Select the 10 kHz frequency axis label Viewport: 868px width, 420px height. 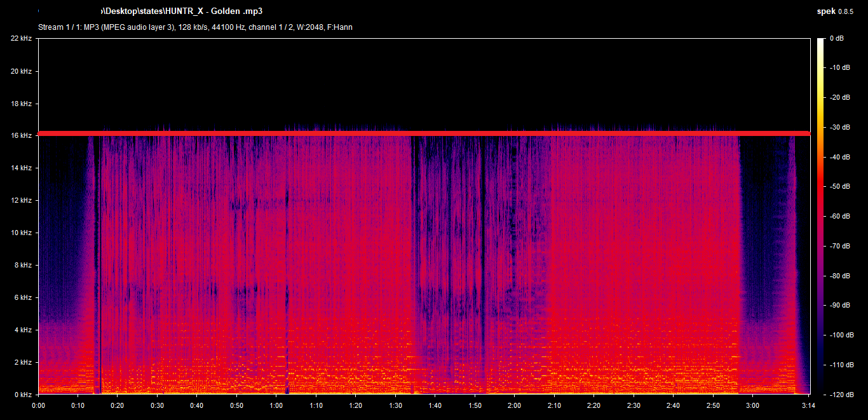21,233
